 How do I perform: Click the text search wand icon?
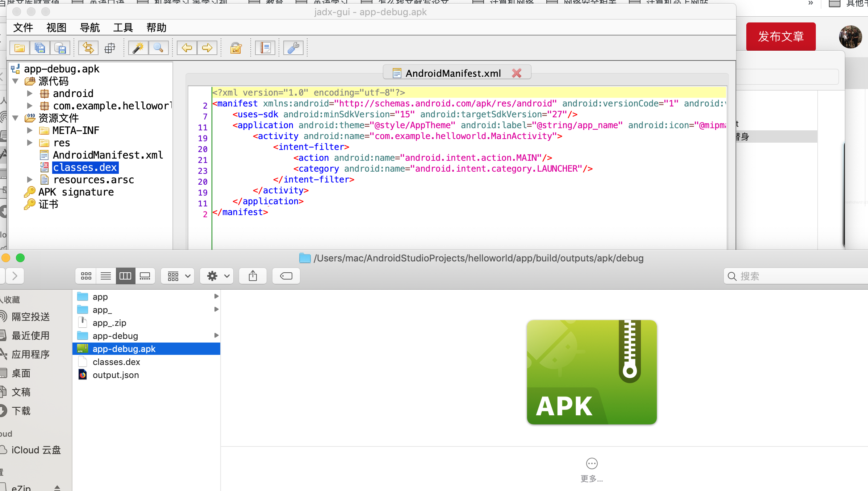138,48
